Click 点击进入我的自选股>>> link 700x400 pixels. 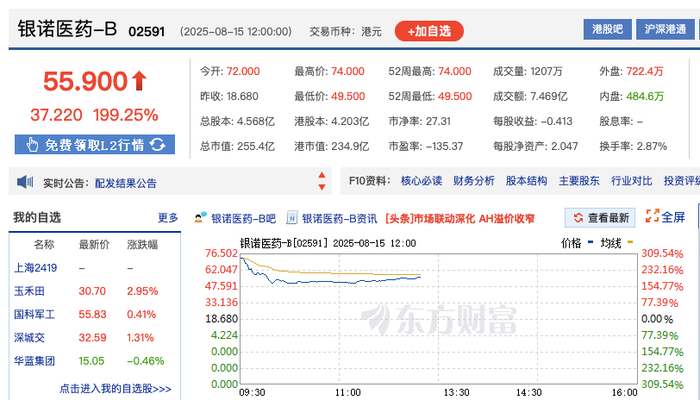pyautogui.click(x=115, y=389)
